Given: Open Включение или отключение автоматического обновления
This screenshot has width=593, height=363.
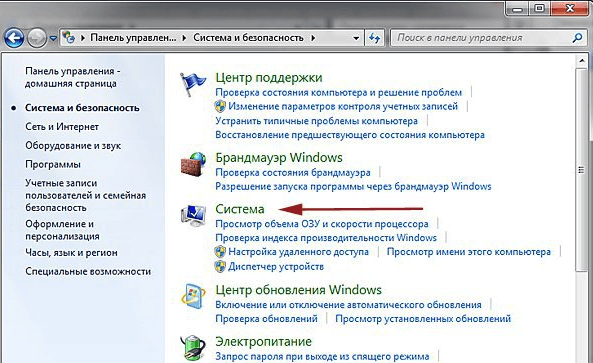Looking at the screenshot, I should (348, 305).
